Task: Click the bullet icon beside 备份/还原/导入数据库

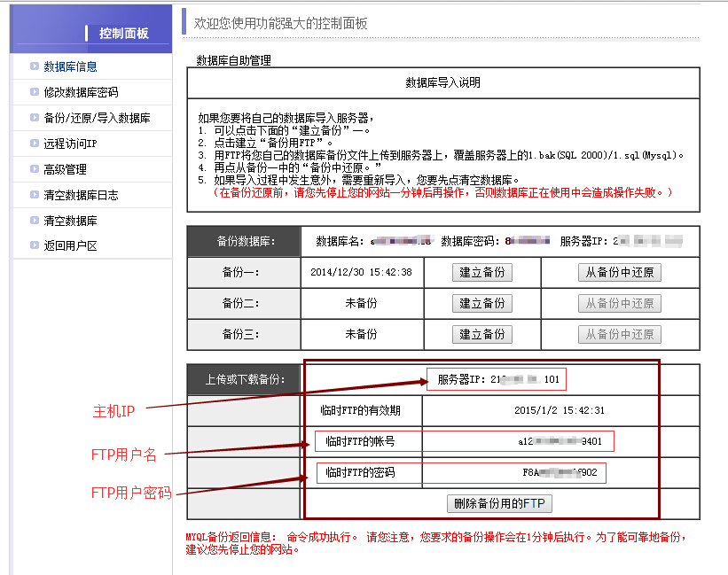Action: 35,117
